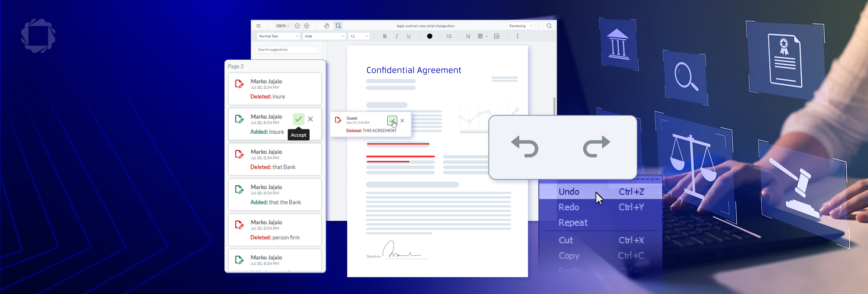This screenshot has width=868, height=294.
Task: Toggle bold formatting
Action: tap(385, 36)
